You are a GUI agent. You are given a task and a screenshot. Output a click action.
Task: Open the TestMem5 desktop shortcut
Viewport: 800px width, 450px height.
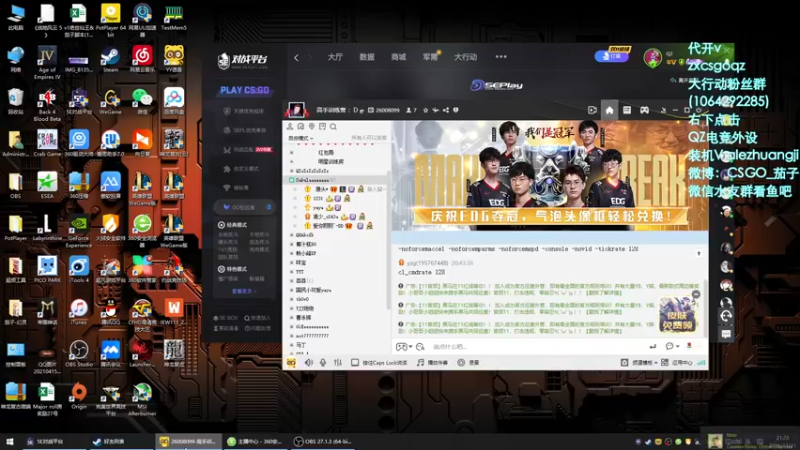coord(173,17)
